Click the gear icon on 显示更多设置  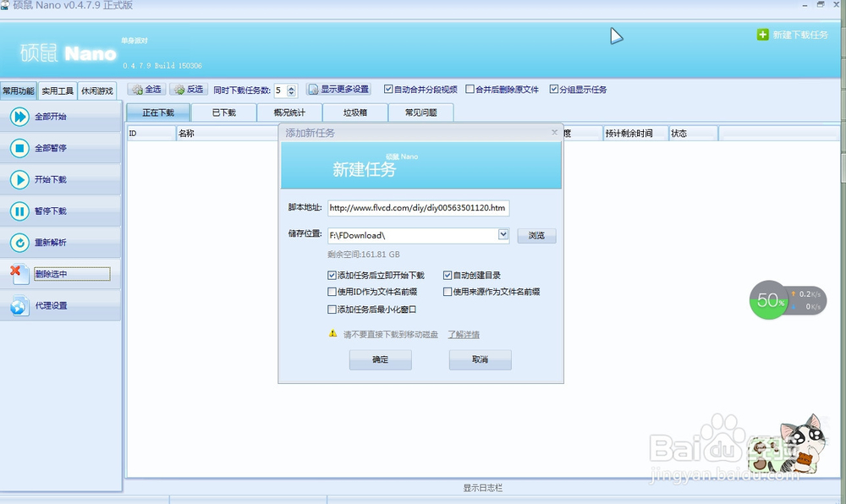313,90
